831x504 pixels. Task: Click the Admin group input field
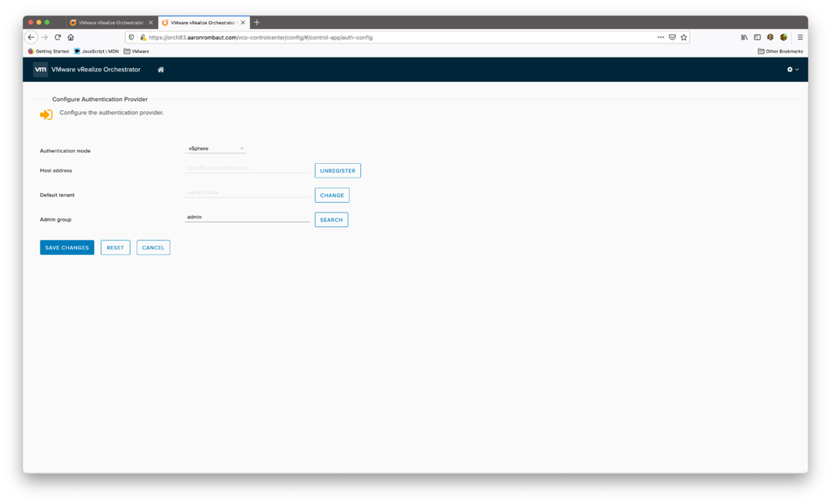point(247,217)
